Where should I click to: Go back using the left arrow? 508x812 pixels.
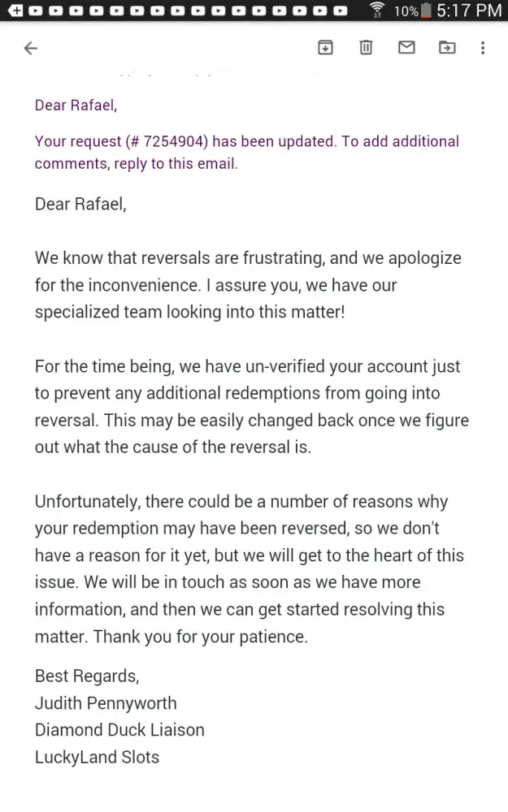click(31, 49)
